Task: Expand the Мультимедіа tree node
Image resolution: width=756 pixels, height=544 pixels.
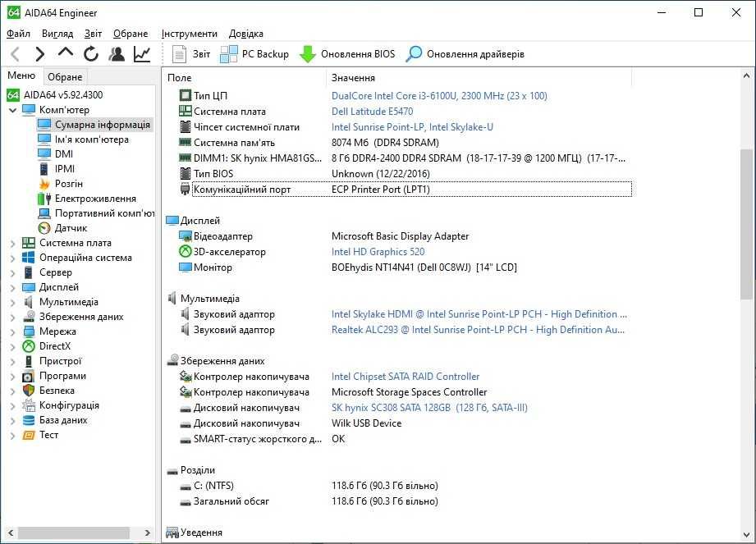Action: coord(13,303)
